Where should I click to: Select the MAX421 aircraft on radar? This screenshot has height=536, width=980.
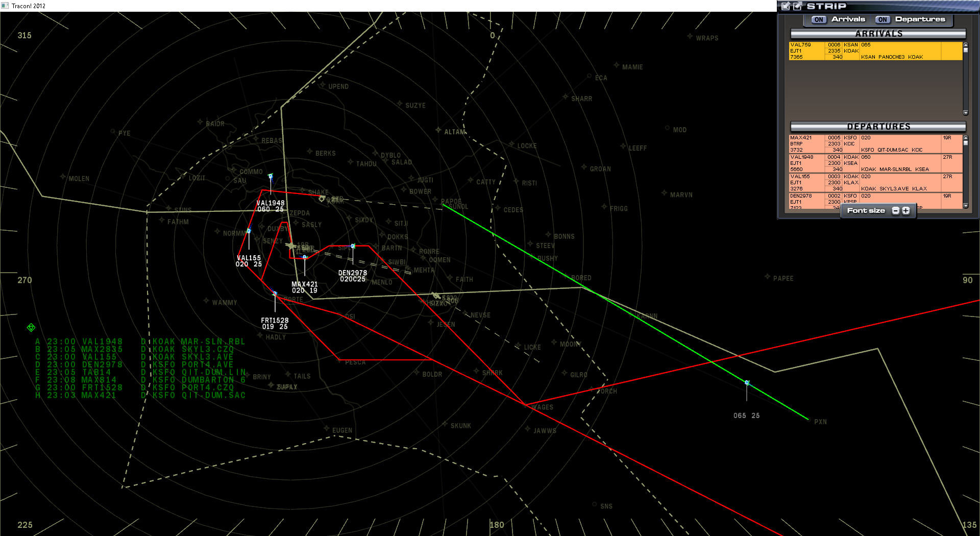click(304, 257)
